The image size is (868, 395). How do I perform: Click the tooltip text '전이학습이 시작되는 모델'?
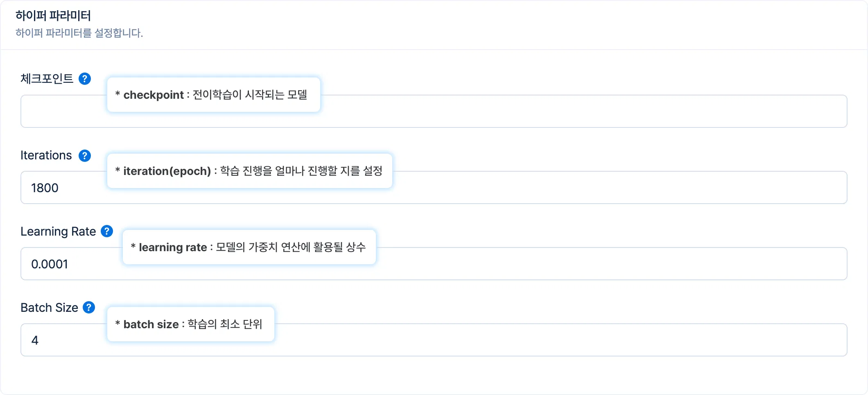coord(250,95)
